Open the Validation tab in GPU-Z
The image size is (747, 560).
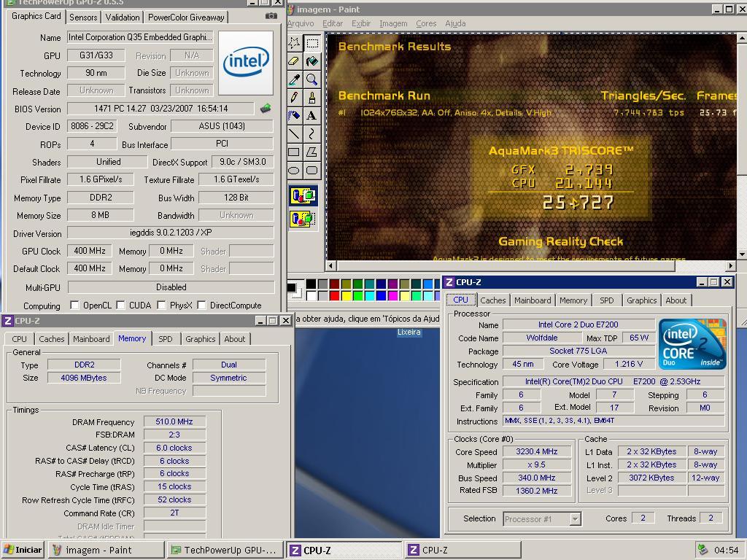pos(123,17)
